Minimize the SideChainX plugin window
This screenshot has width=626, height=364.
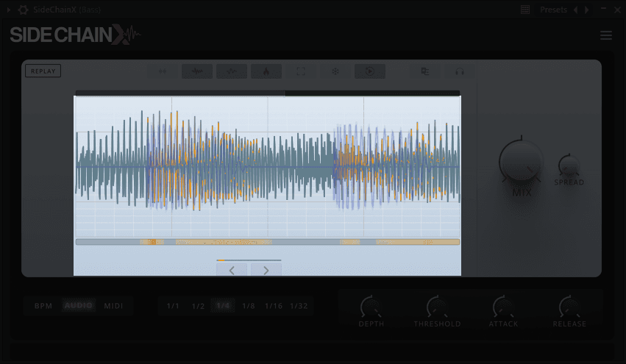603,9
